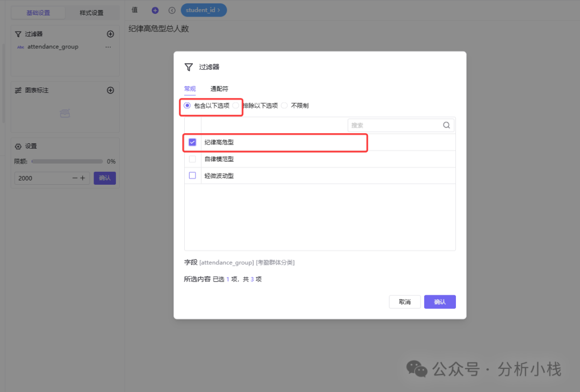Click 取消 to cancel filter dialog

[x=405, y=302]
